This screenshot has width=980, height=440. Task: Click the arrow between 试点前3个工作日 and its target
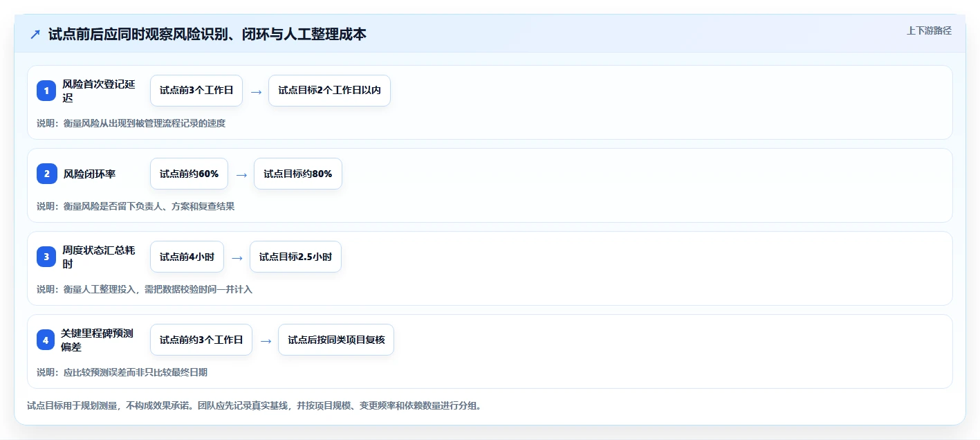point(256,91)
